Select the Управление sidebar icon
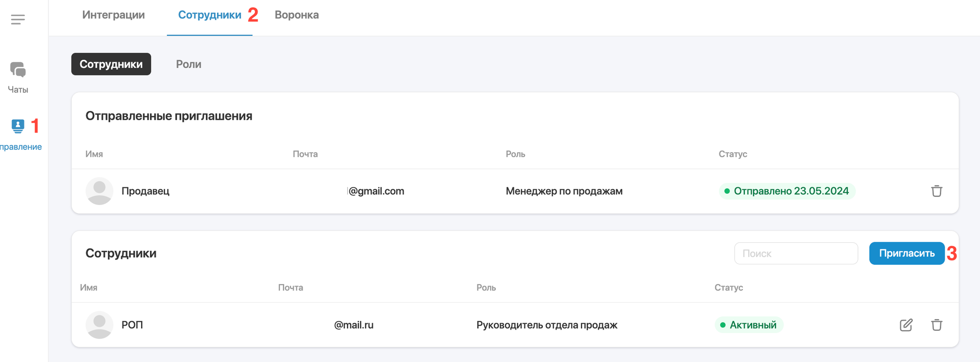 18,126
